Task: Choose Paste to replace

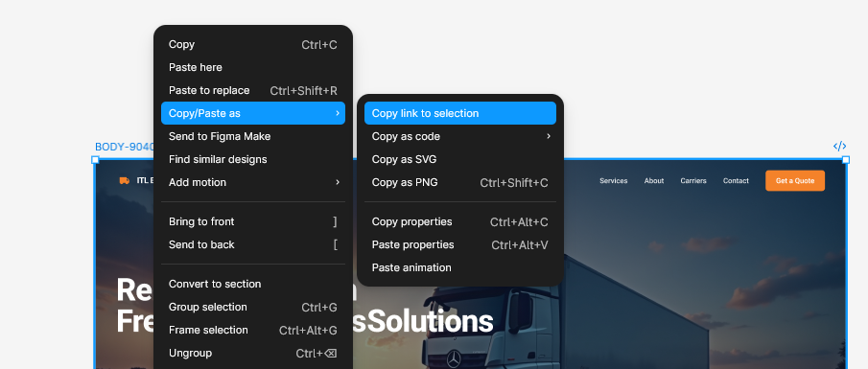Action: click(253, 90)
